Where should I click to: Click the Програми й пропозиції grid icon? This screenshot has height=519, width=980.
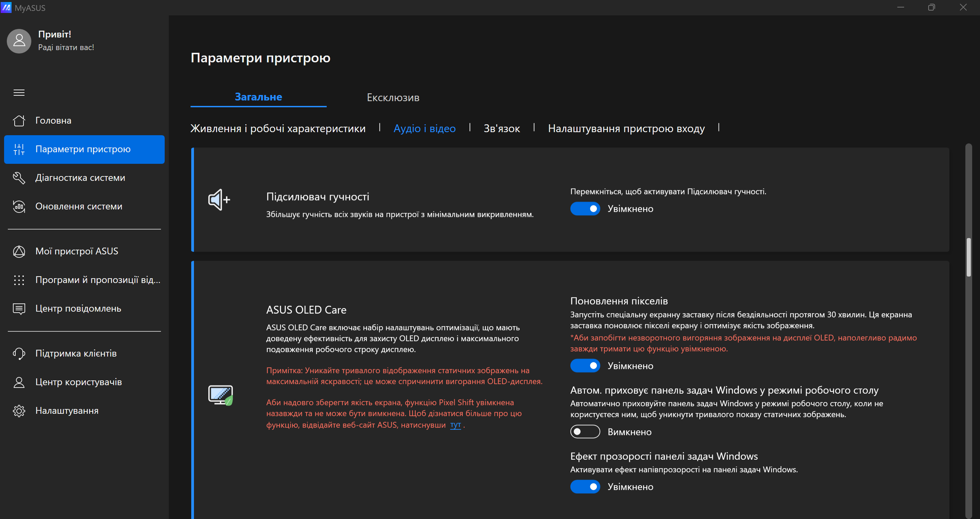pyautogui.click(x=19, y=280)
